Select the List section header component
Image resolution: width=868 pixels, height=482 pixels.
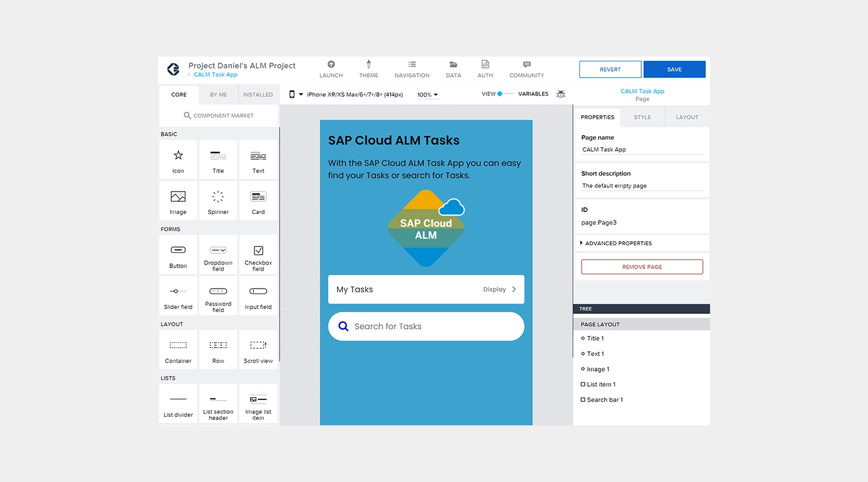(218, 404)
